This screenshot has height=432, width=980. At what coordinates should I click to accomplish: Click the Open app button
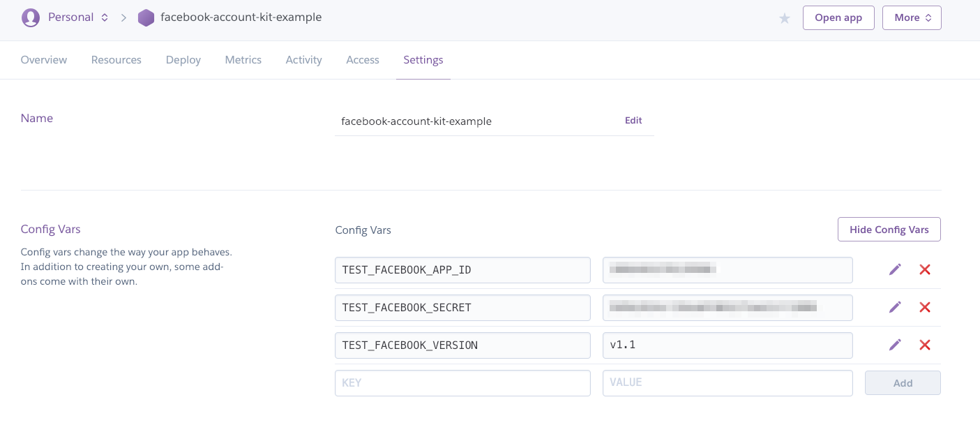click(x=838, y=17)
